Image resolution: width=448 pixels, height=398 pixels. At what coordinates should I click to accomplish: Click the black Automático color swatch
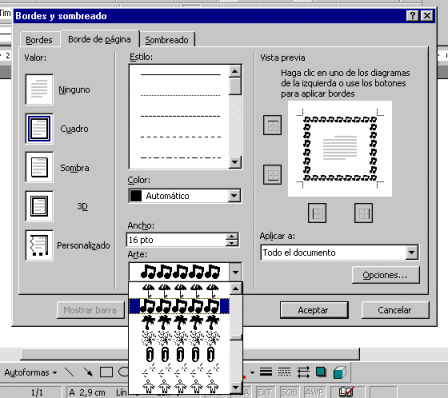coord(136,196)
